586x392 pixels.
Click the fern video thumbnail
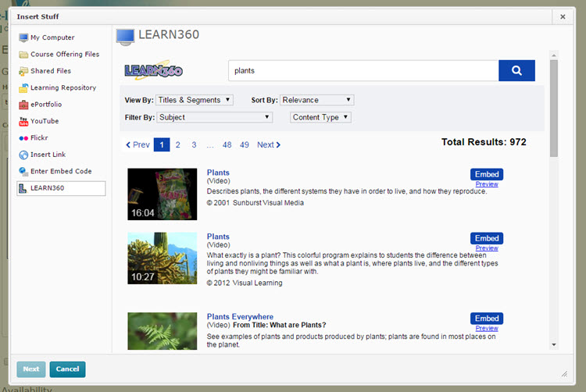tap(163, 331)
